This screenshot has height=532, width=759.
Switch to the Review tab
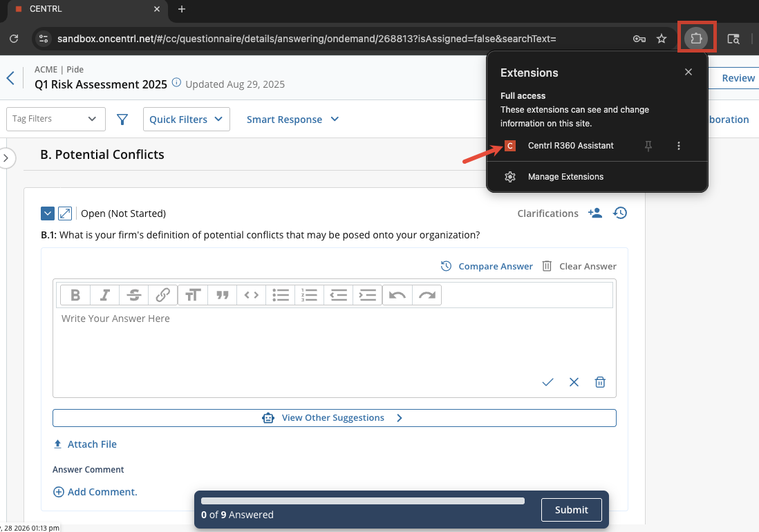pyautogui.click(x=738, y=78)
